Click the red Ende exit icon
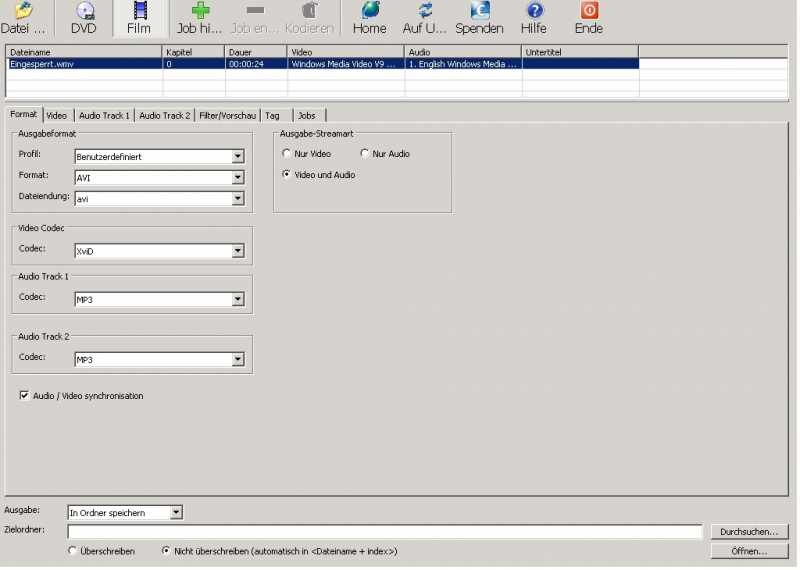 tap(589, 11)
